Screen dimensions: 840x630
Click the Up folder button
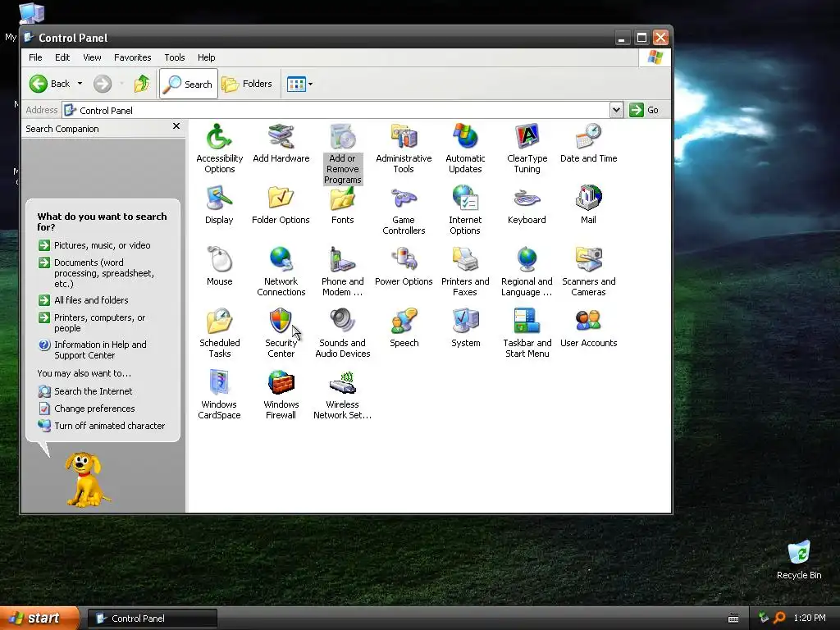142,84
